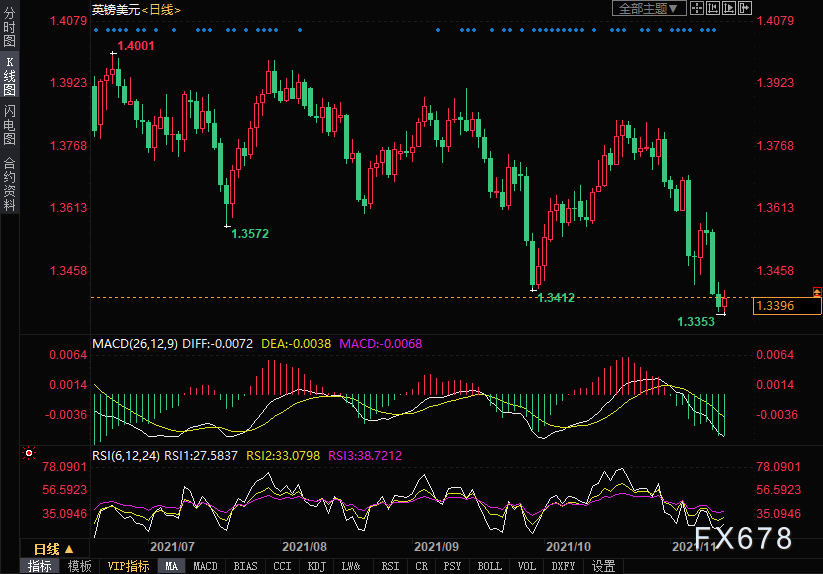Click the chart playback icon in top toolbar

click(728, 8)
